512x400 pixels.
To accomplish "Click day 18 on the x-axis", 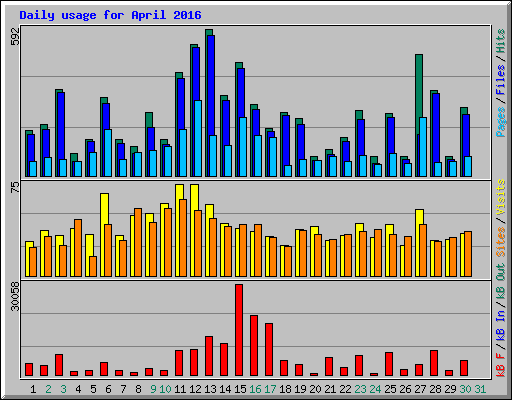I will [x=285, y=389].
